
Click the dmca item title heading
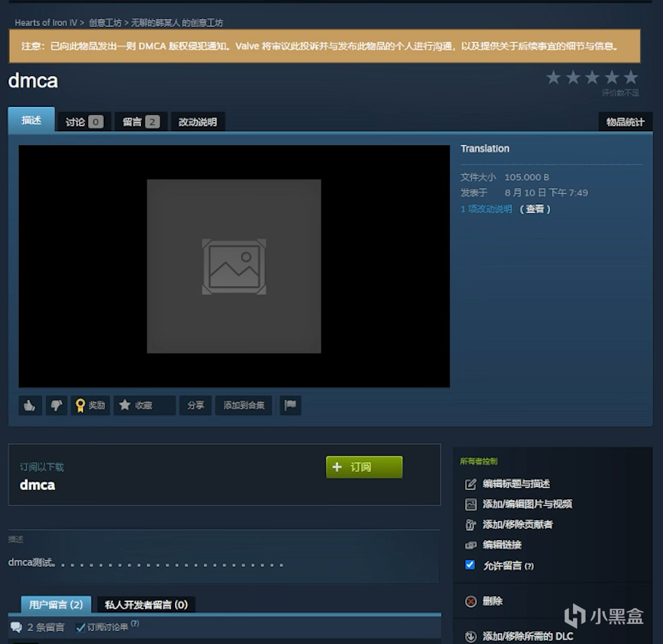33,81
